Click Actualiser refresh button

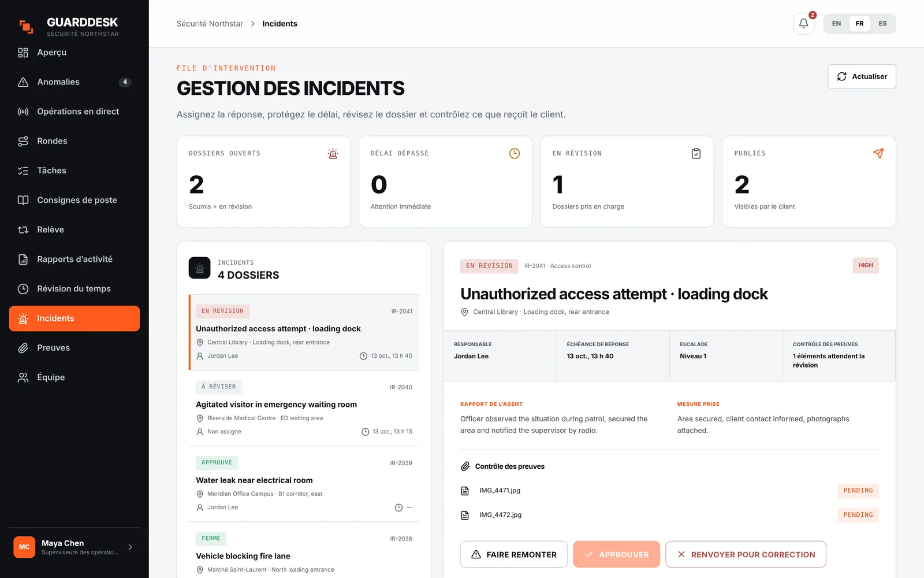[862, 76]
